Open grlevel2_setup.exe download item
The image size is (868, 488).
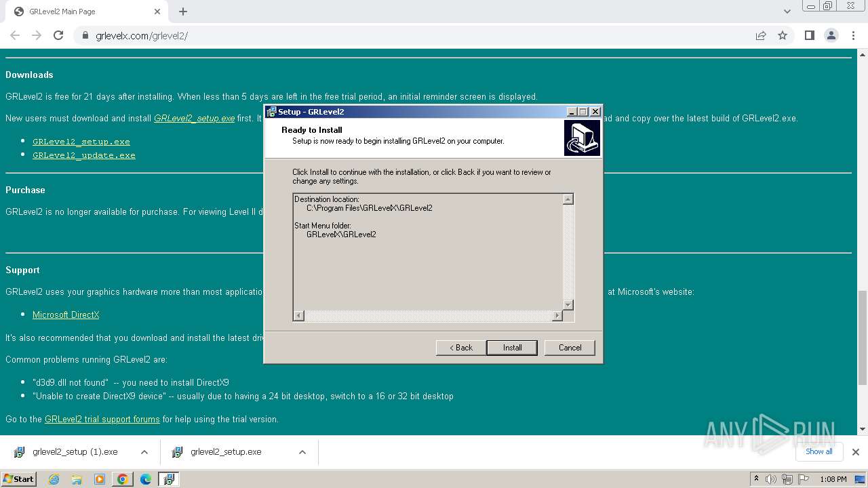tap(224, 452)
